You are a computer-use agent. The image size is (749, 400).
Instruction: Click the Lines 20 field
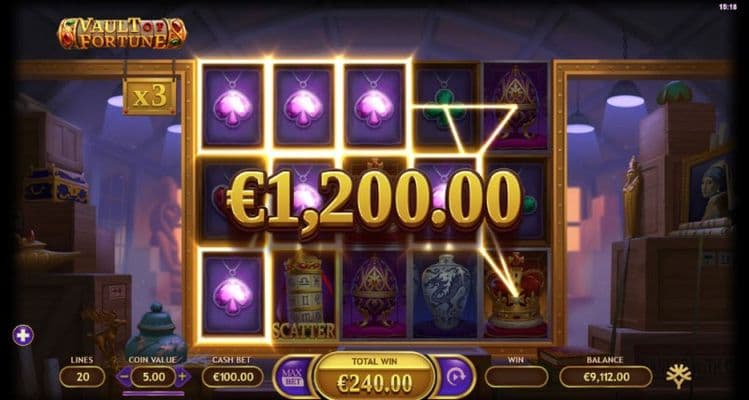(x=82, y=377)
